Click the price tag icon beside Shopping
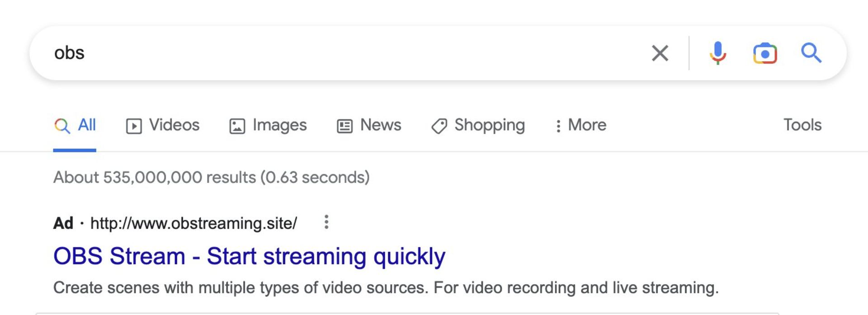The image size is (868, 315). 439,126
